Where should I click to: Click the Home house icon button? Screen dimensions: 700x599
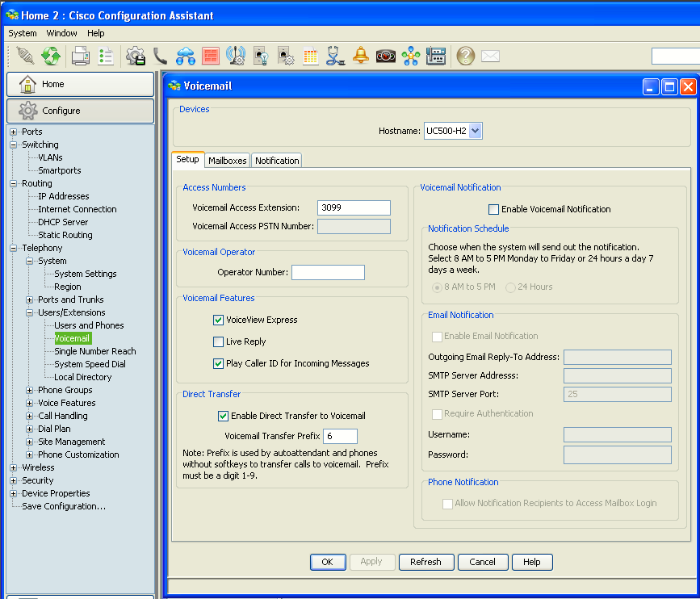tap(81, 84)
